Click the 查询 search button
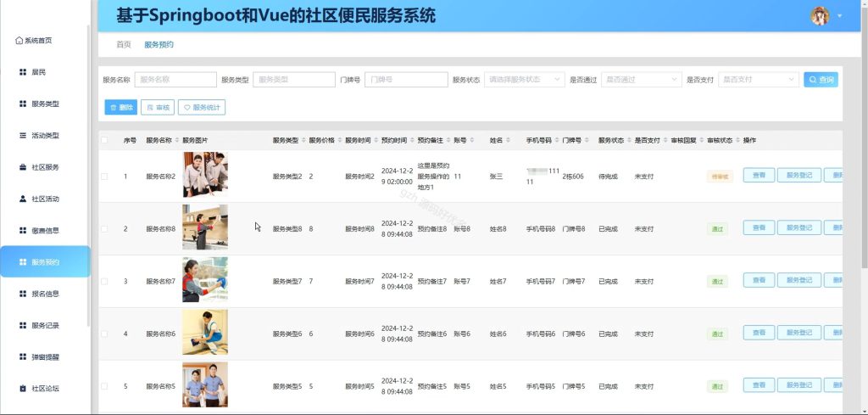868x415 pixels. tap(821, 79)
